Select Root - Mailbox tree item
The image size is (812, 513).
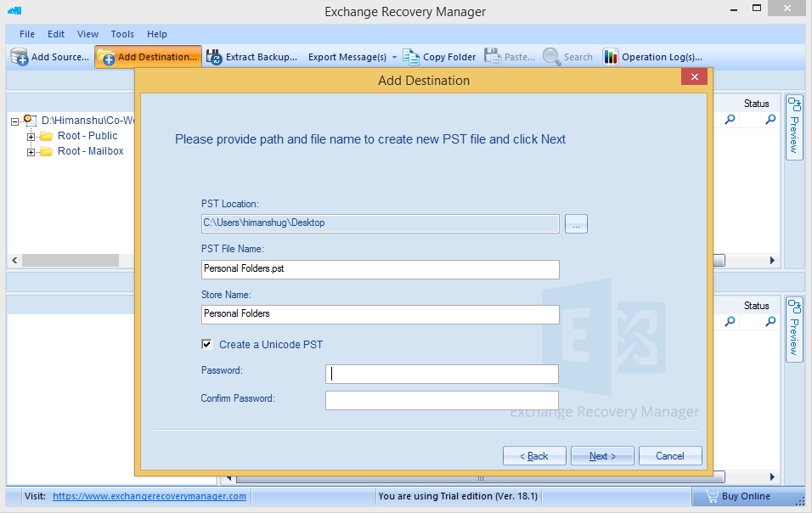click(91, 151)
